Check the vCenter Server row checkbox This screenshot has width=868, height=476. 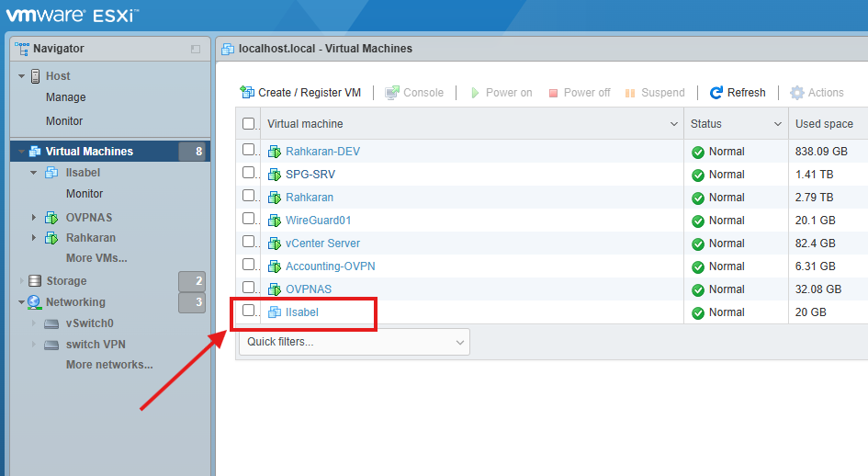pos(249,242)
